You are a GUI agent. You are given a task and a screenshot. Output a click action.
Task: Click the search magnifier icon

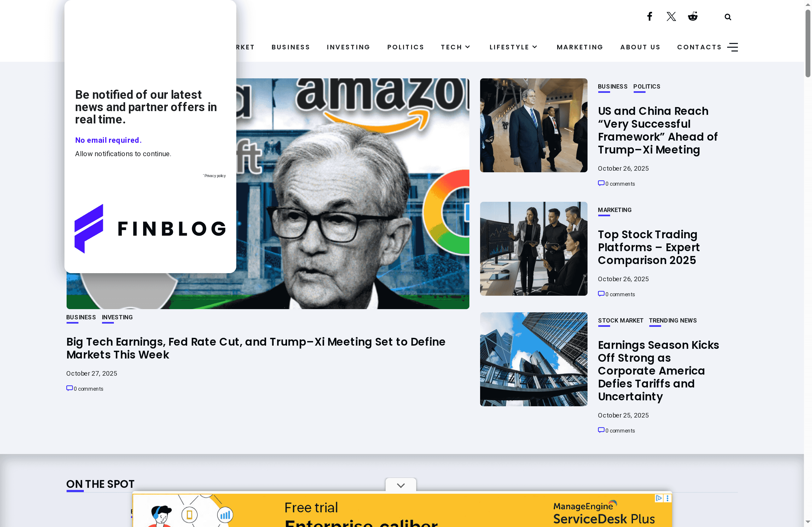(x=728, y=17)
